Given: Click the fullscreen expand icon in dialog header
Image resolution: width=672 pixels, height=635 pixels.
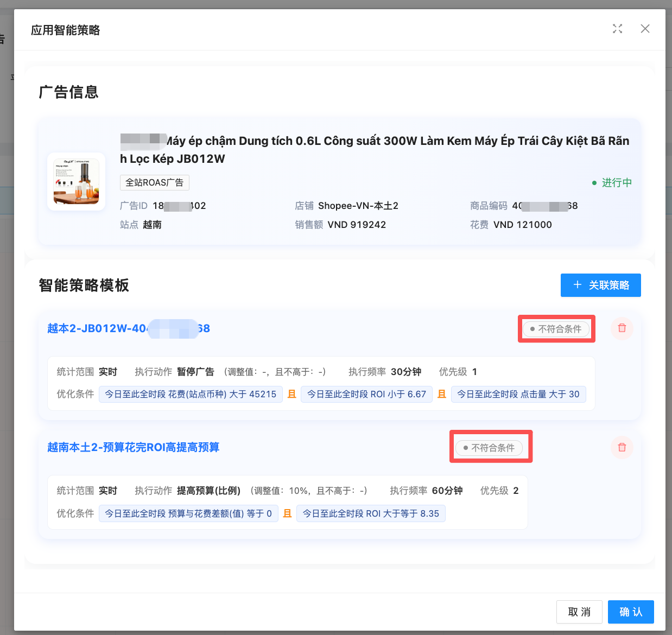Looking at the screenshot, I should (617, 29).
